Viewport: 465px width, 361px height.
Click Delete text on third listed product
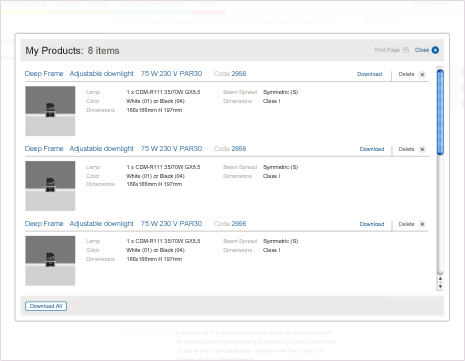coord(406,224)
